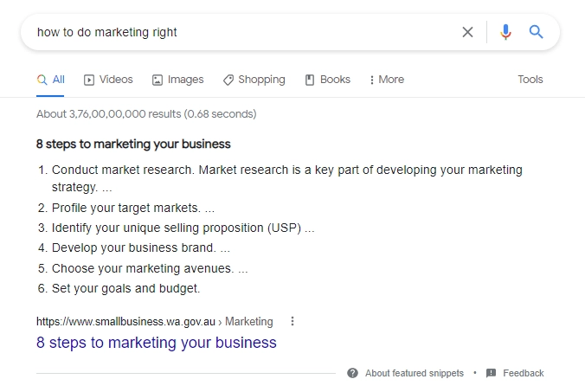Clear the search query with X icon
This screenshot has width=585, height=392.
467,32
